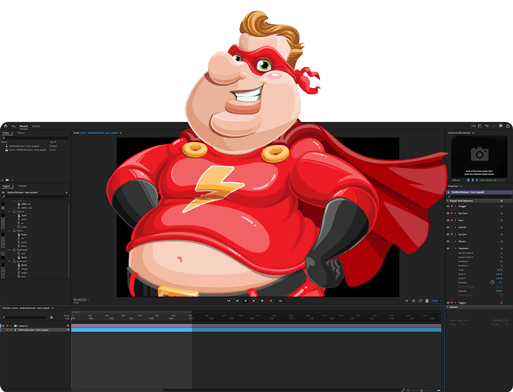The height and width of the screenshot is (392, 513).
Task: Go to start of scene button
Action: tap(229, 301)
